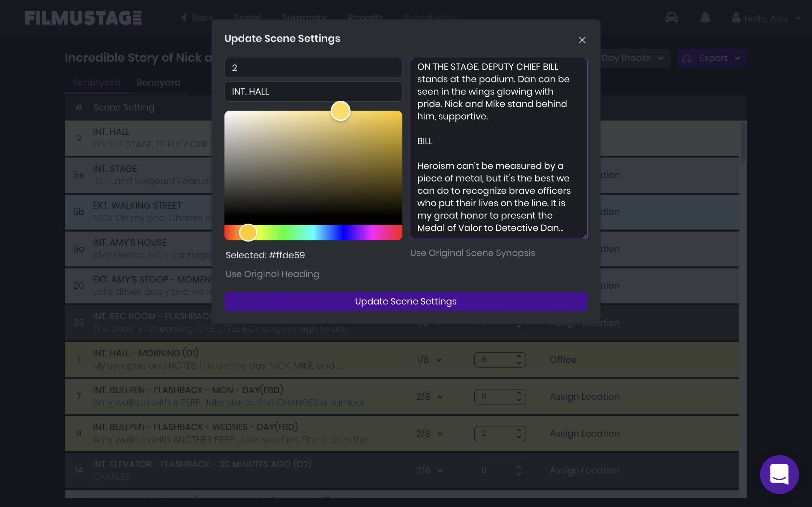
Task: Click the cloud icon on the Export button
Action: pos(687,58)
